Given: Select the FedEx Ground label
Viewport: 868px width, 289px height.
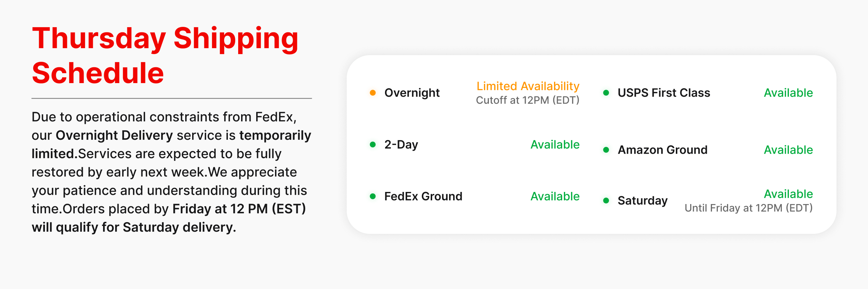Looking at the screenshot, I should [423, 196].
